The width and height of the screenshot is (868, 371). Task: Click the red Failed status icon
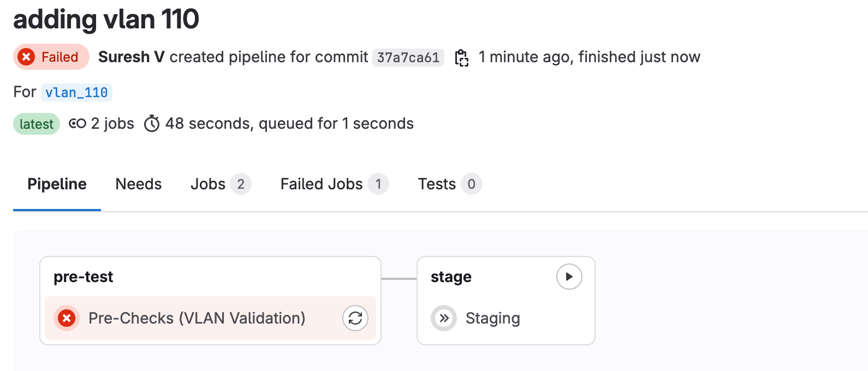(x=26, y=57)
